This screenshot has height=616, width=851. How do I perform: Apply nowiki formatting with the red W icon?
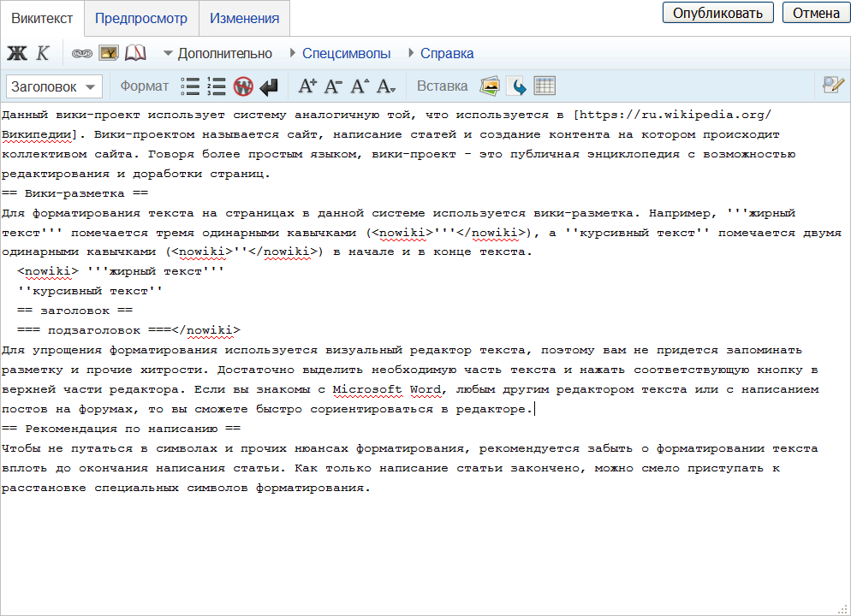(x=243, y=86)
